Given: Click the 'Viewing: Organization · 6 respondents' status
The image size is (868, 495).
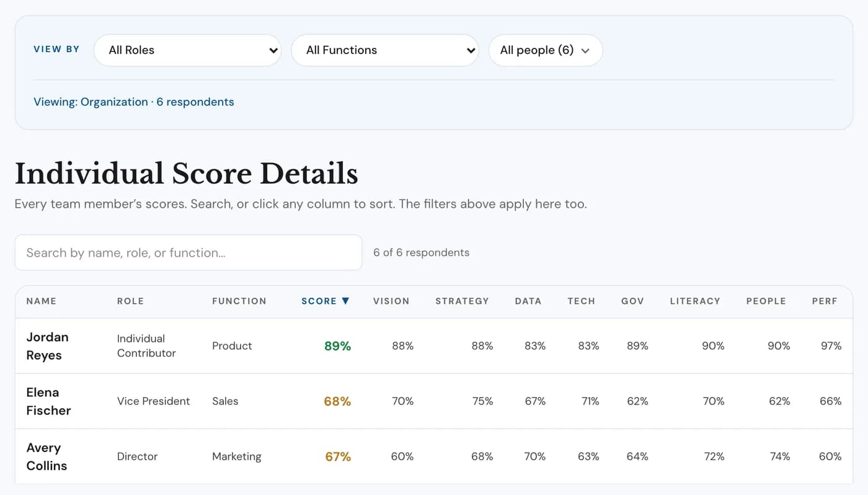Looking at the screenshot, I should click(x=134, y=102).
